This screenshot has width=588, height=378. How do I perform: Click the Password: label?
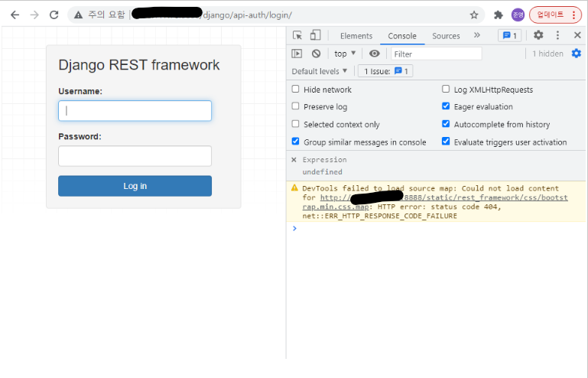(80, 137)
